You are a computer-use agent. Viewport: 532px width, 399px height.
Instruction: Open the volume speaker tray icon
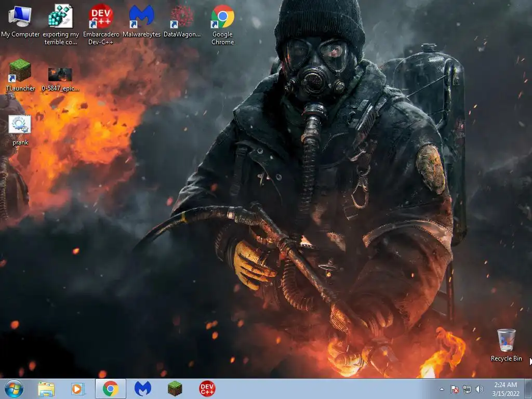pos(480,389)
